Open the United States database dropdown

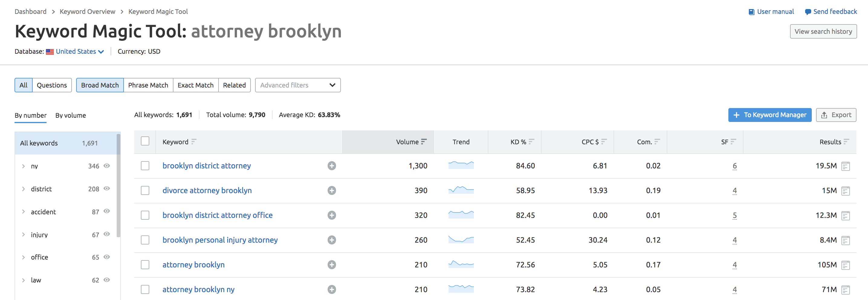80,51
